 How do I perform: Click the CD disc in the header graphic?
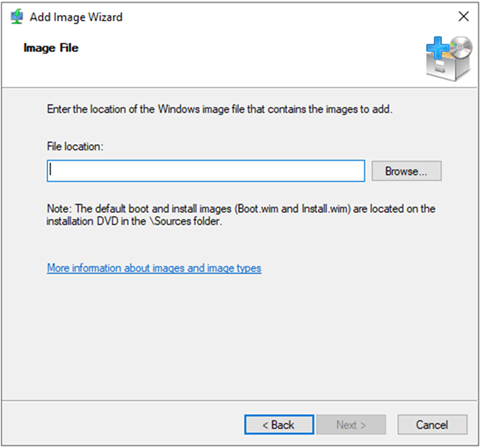click(x=461, y=48)
